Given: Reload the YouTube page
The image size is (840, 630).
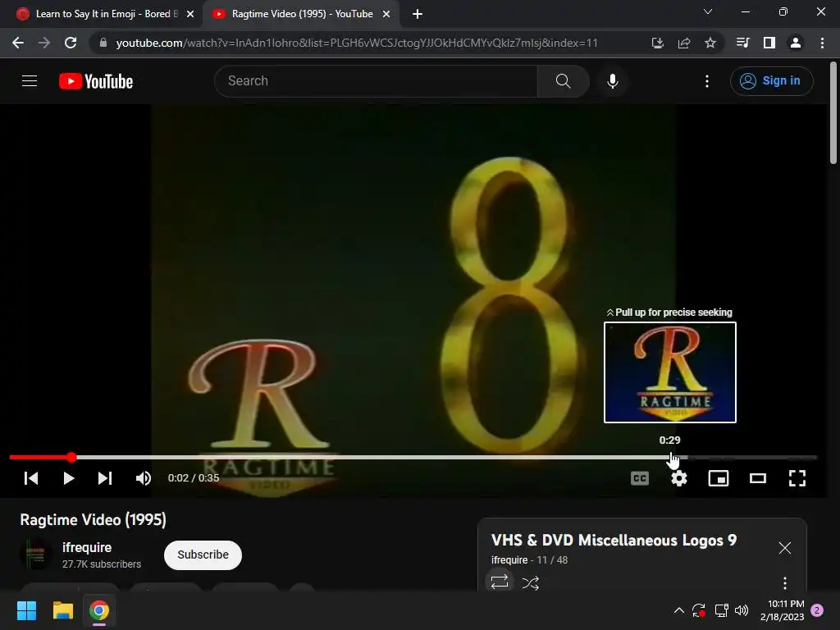Looking at the screenshot, I should [71, 43].
